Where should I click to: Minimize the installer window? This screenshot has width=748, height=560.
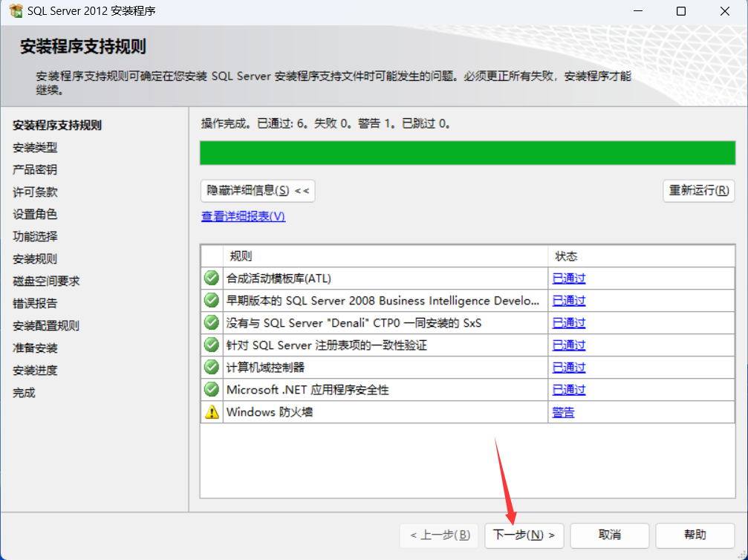pyautogui.click(x=638, y=11)
